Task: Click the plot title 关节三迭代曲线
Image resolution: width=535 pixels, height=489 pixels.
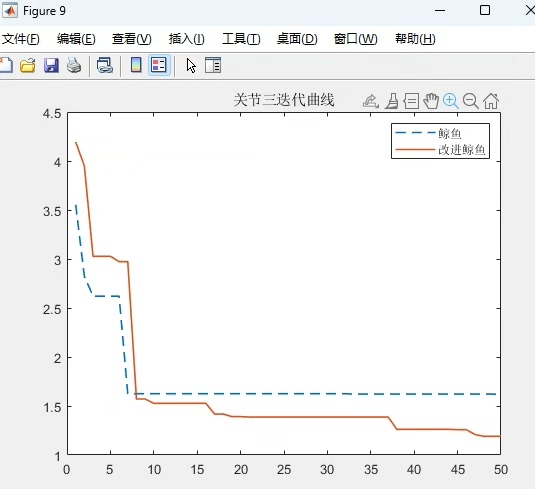Action: pos(284,100)
